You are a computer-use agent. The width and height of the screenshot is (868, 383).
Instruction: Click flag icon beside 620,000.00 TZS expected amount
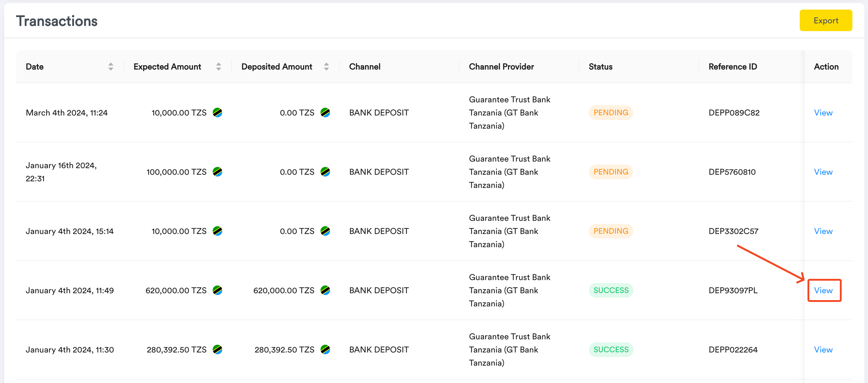(x=217, y=290)
